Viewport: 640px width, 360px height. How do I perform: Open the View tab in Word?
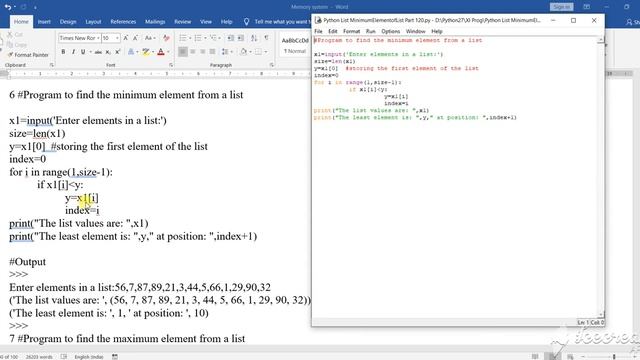(x=206, y=22)
